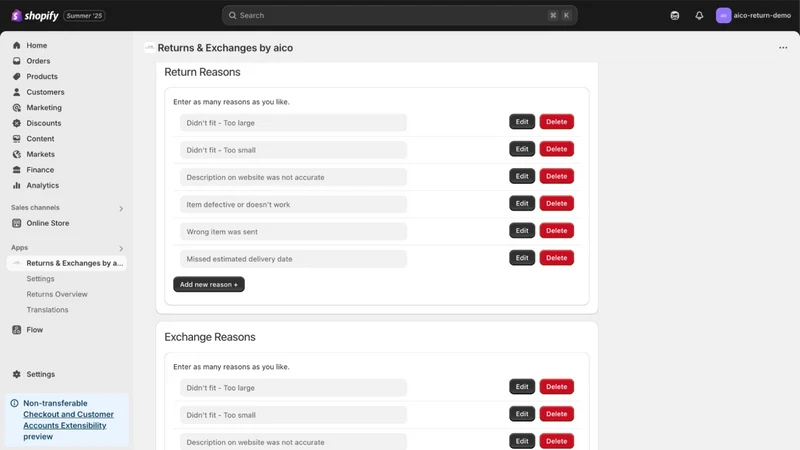Edit return reason 'Item defective or doesn't work'

pos(522,203)
